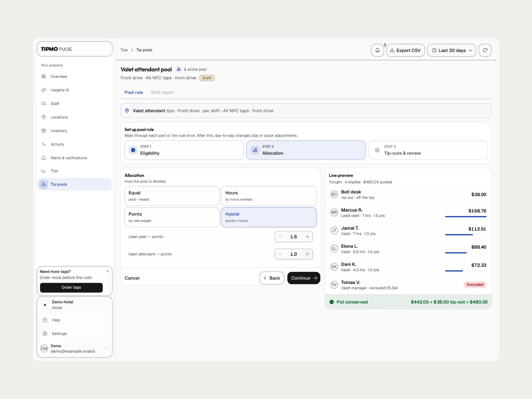Increase Lead valet points
Image resolution: width=532 pixels, height=399 pixels.
click(x=307, y=237)
